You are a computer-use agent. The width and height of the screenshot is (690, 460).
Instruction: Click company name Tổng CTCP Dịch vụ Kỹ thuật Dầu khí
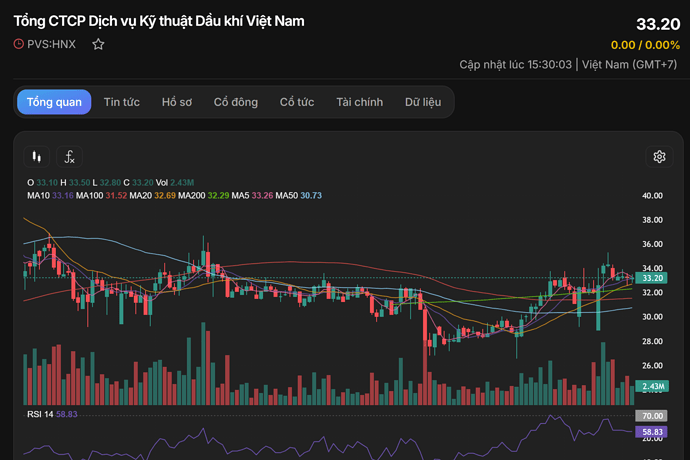click(159, 21)
